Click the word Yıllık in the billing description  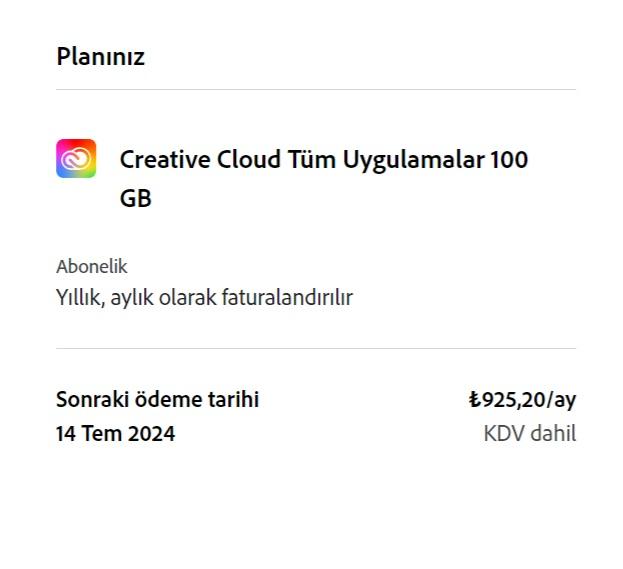click(79, 297)
